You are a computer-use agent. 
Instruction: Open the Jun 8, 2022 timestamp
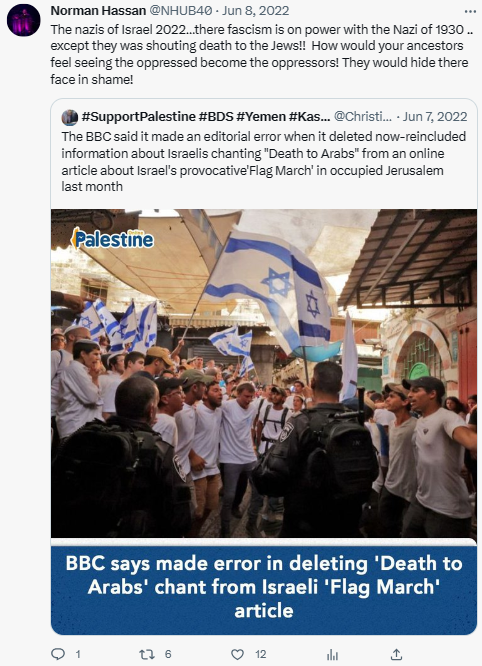(x=256, y=11)
